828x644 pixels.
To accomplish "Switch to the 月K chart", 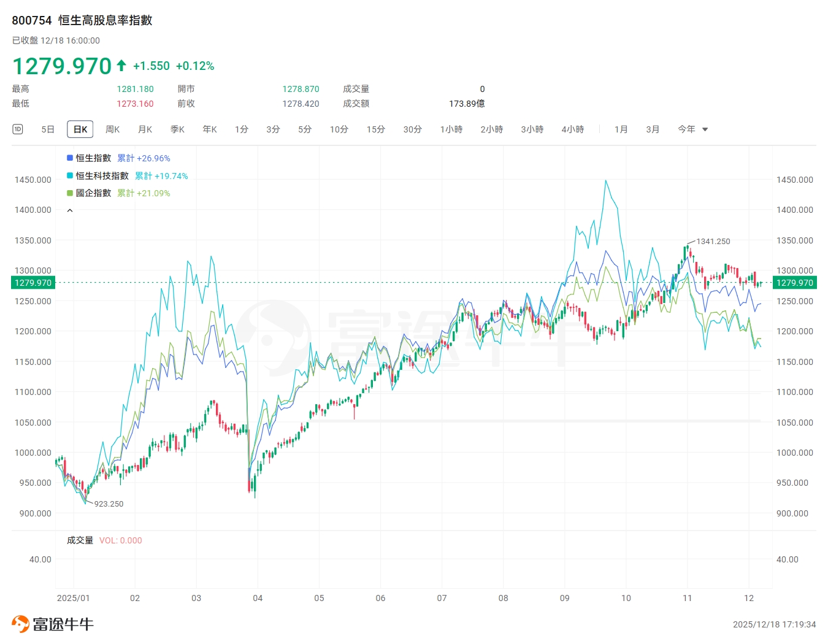I will [x=145, y=129].
